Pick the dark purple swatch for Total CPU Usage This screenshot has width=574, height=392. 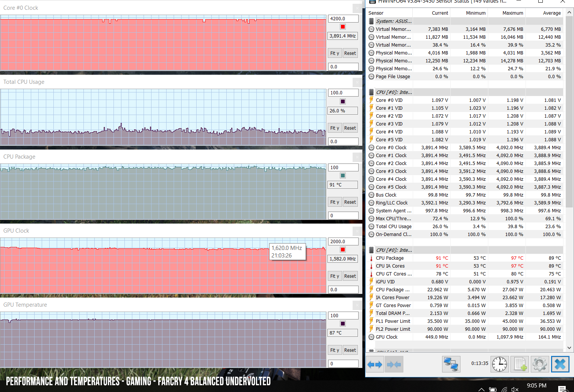tap(343, 101)
